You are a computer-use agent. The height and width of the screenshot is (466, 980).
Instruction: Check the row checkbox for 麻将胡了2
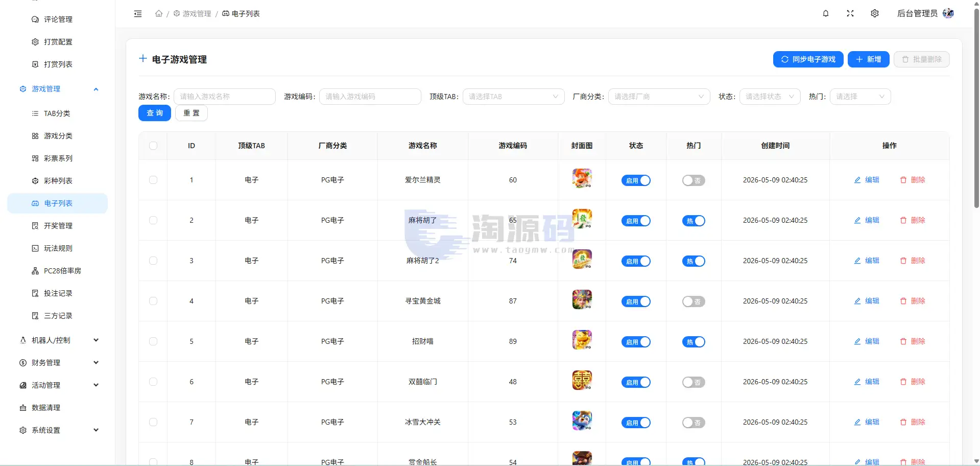point(153,261)
